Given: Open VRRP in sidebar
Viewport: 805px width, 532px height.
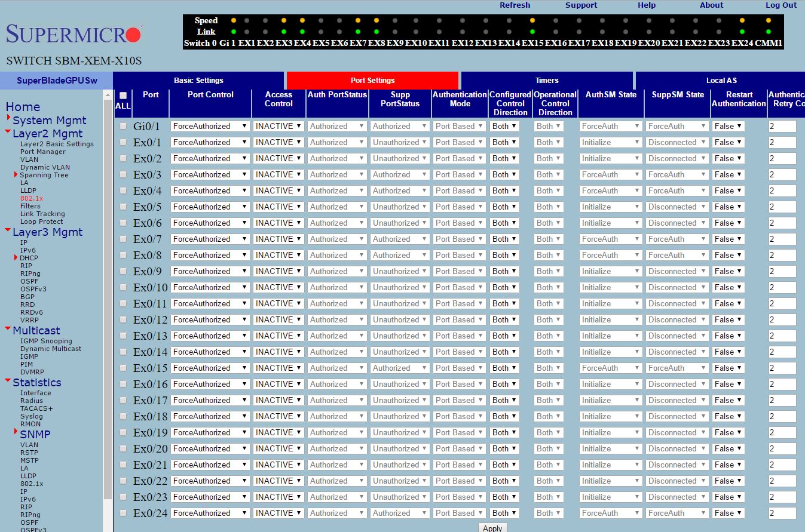Looking at the screenshot, I should pos(30,320).
